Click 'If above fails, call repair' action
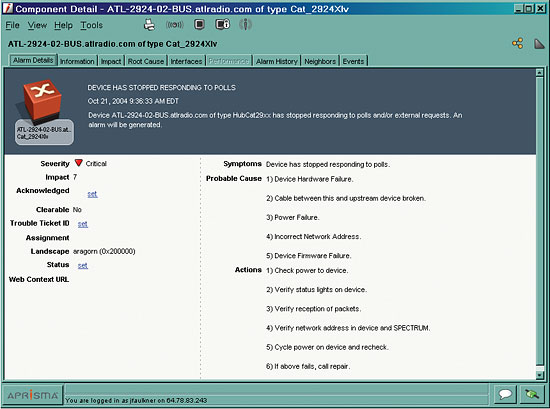Image resolution: width=550 pixels, height=409 pixels. click(308, 366)
